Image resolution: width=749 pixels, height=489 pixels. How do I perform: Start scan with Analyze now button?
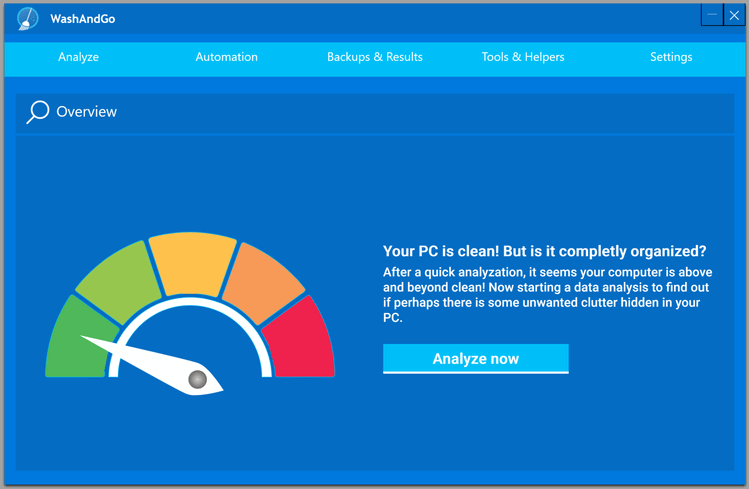(x=476, y=359)
